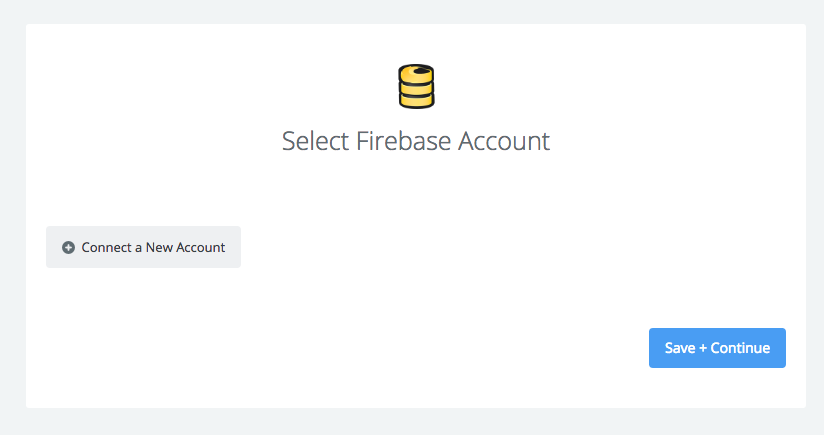Click the plus circle icon beside Connect
Screen dimensions: 824x435
(68, 247)
